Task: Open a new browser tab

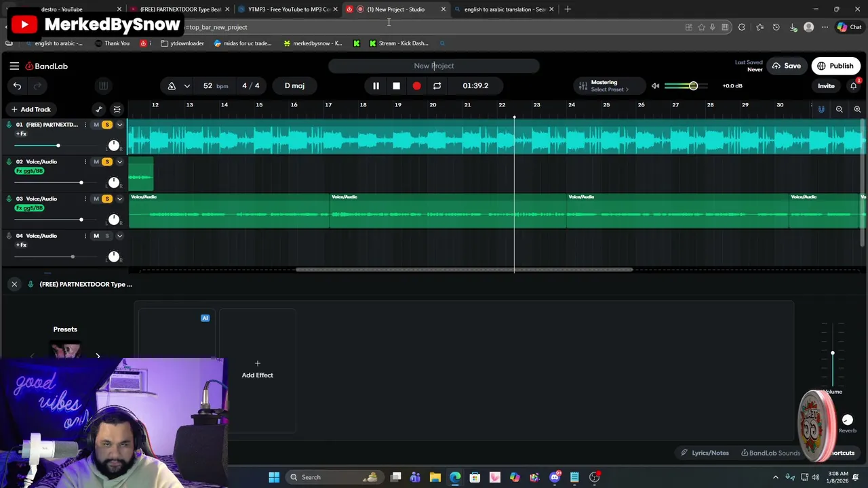Action: (x=568, y=9)
